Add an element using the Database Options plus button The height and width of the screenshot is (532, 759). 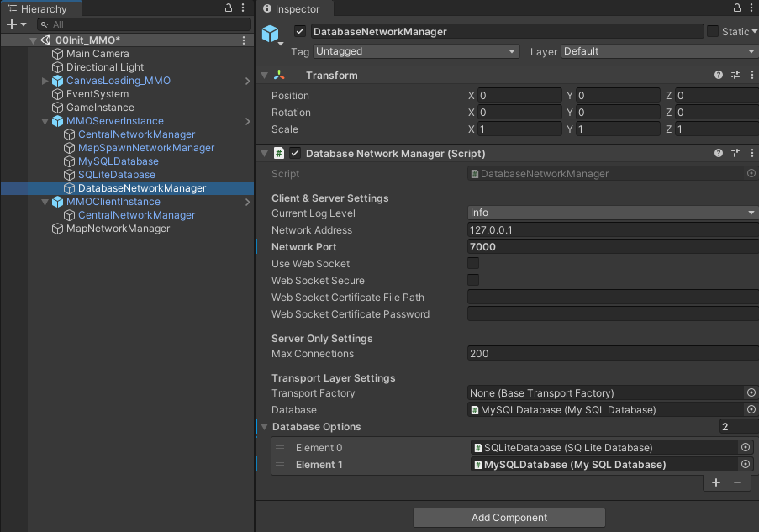point(715,482)
